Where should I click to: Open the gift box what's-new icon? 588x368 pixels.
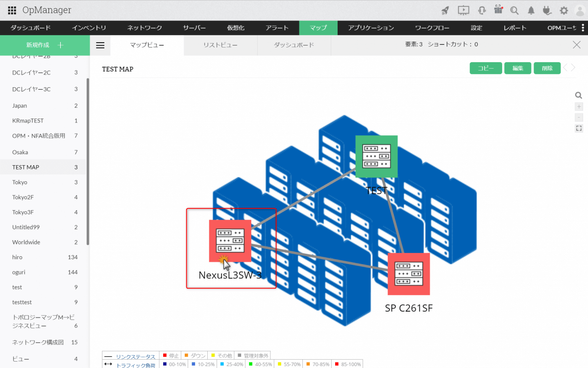coord(498,10)
